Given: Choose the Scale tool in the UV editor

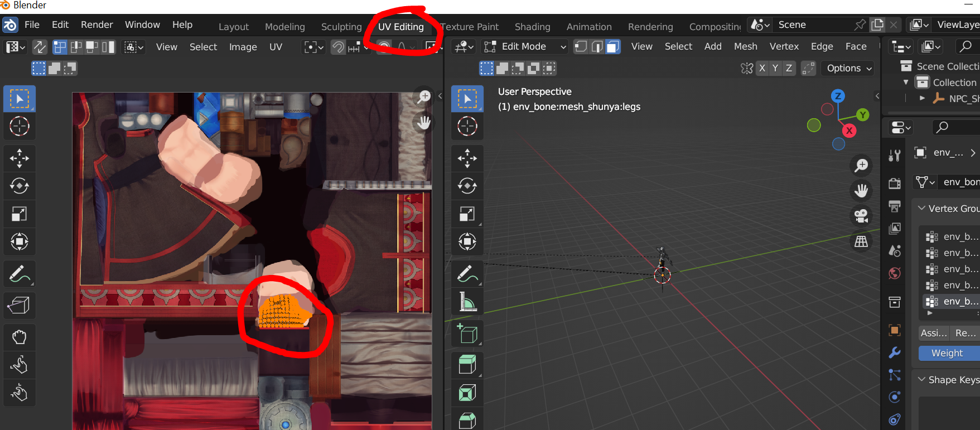Looking at the screenshot, I should (x=20, y=214).
